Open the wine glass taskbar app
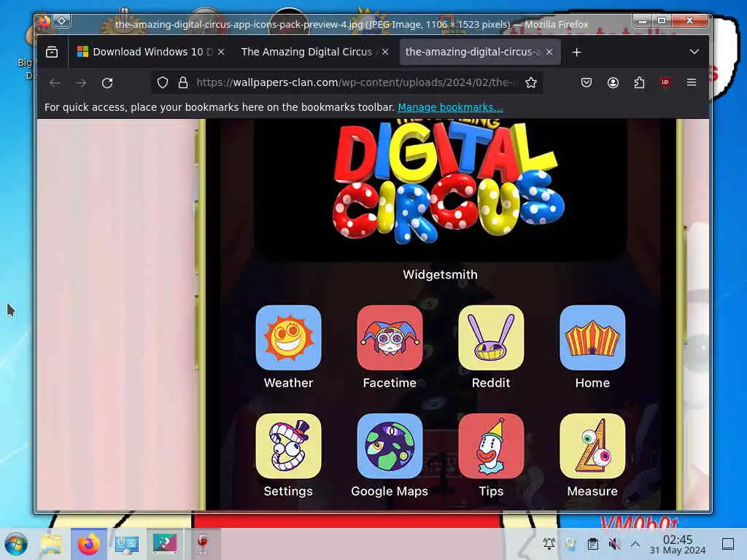747x560 pixels. 203,544
